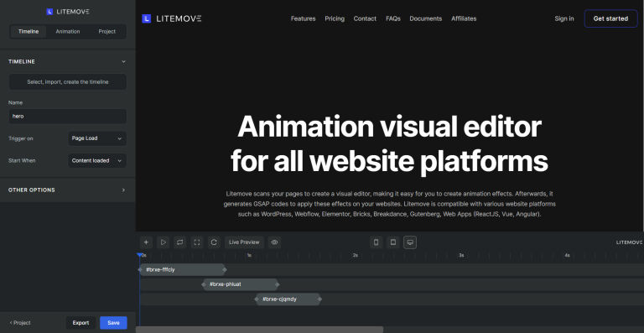Click the Sign in link
This screenshot has width=644, height=333.
coord(564,18)
